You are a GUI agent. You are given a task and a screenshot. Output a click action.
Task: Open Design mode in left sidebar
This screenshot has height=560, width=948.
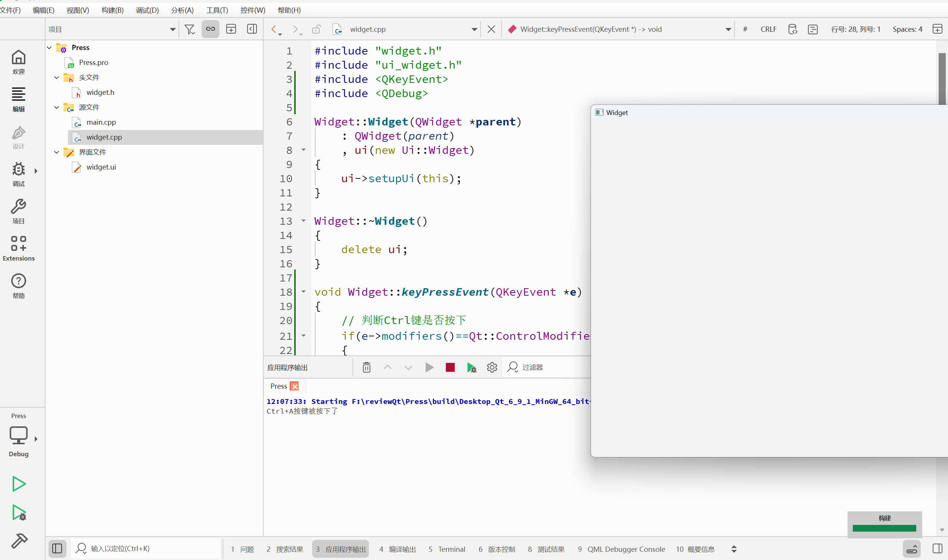[18, 137]
